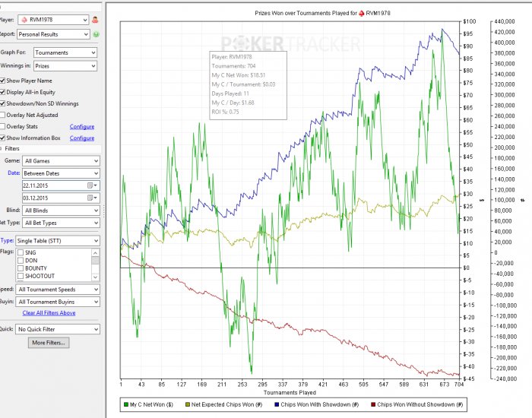Image resolution: width=532 pixels, height=418 pixels.
Task: Click the Chips Won With Showdown legend marker
Action: (x=284, y=406)
